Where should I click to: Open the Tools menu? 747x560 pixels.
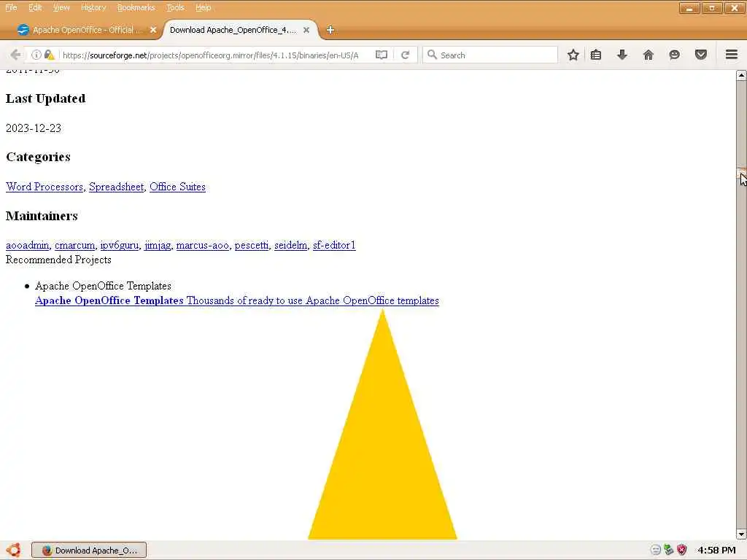[x=175, y=7]
